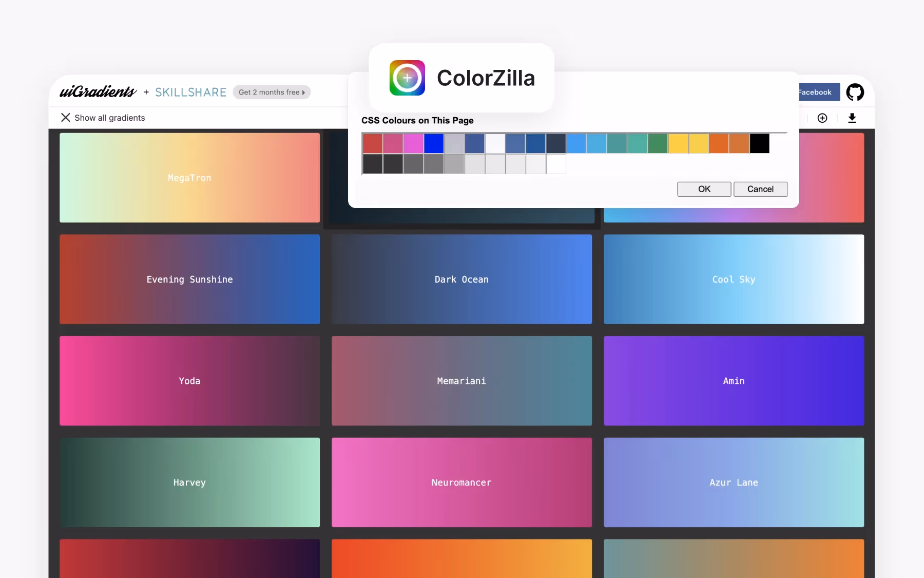The width and height of the screenshot is (924, 578).
Task: Click the download gradient icon
Action: pos(852,118)
